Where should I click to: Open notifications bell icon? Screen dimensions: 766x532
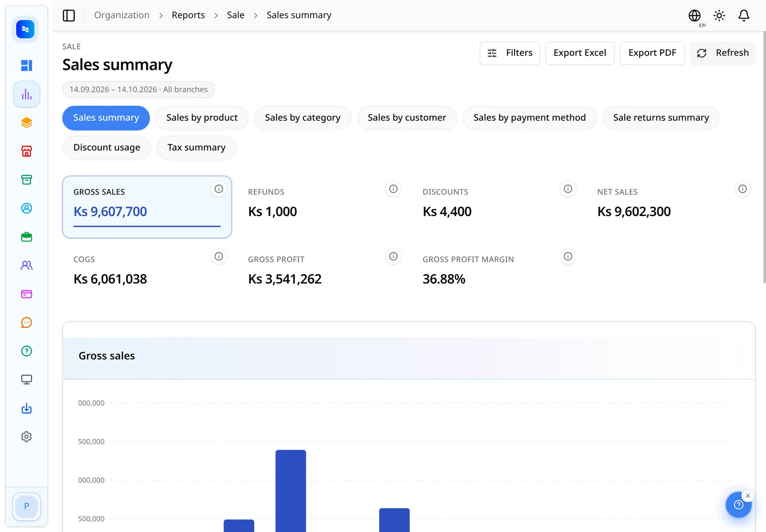click(x=743, y=16)
